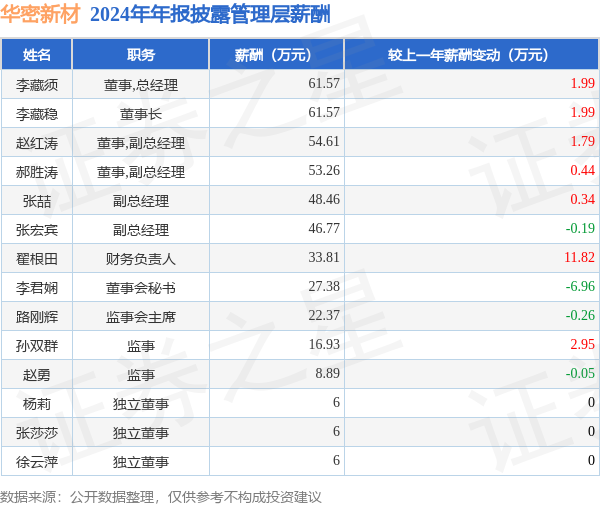The width and height of the screenshot is (600, 506).
Task: Click the change value -6.96
Action: 580,286
